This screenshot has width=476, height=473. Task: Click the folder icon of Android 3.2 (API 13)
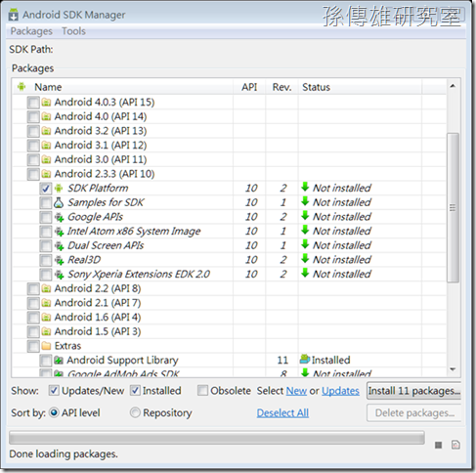[x=46, y=131]
